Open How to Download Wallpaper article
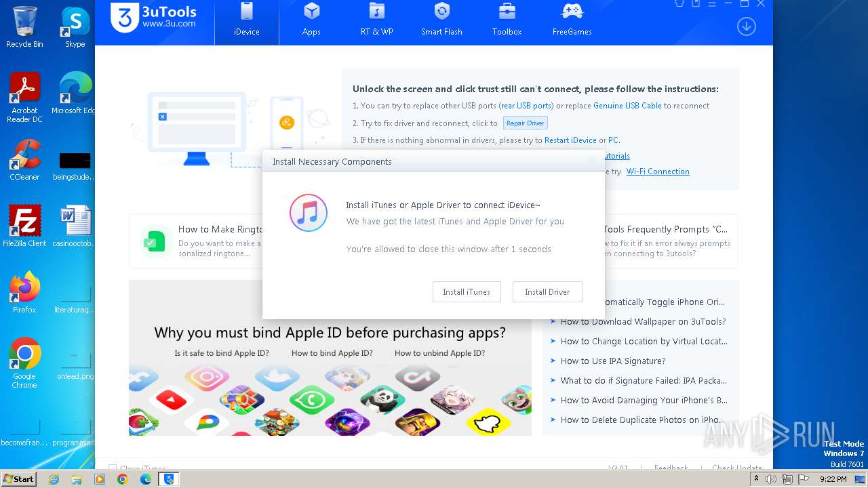This screenshot has width=868, height=488. [643, 322]
